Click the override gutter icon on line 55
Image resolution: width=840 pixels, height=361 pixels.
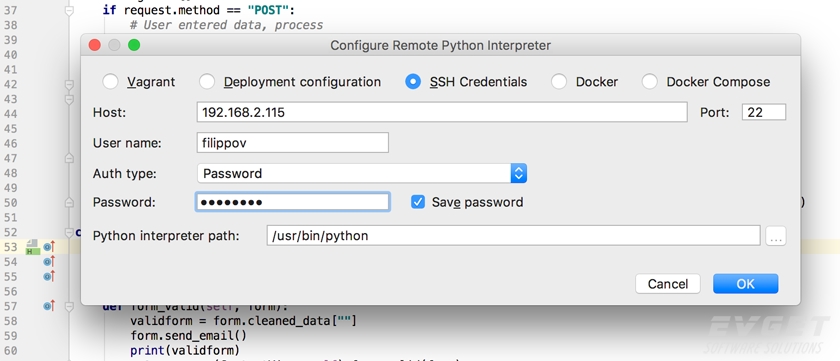pos(49,276)
